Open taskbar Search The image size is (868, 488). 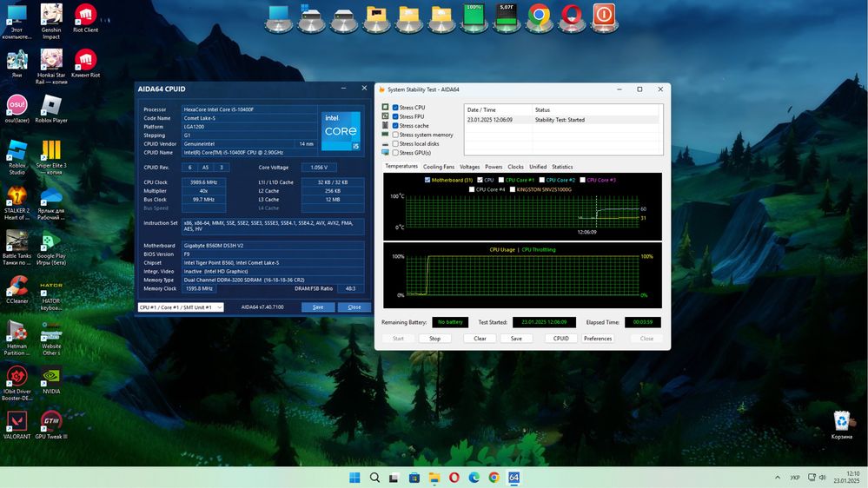point(374,477)
